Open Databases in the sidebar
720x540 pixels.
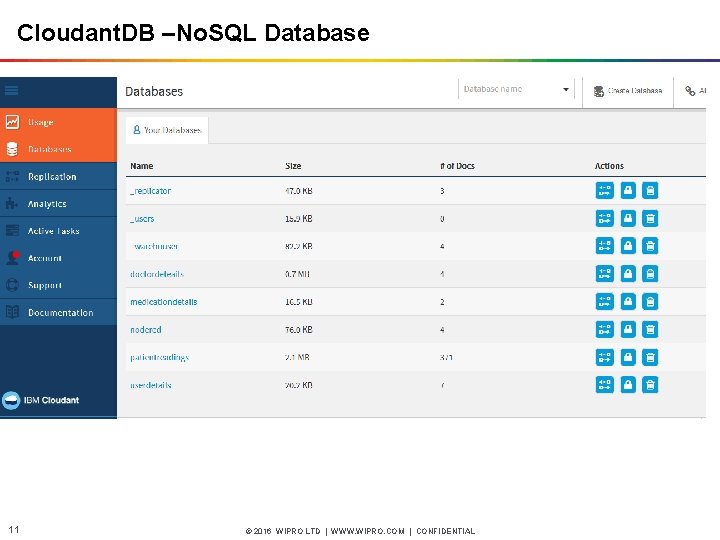[x=58, y=149]
